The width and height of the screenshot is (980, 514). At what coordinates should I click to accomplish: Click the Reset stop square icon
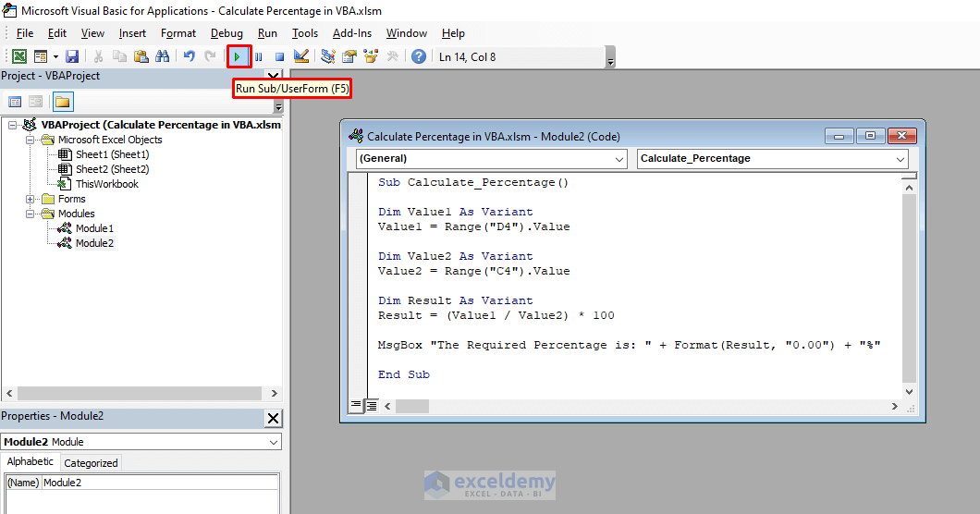tap(280, 57)
